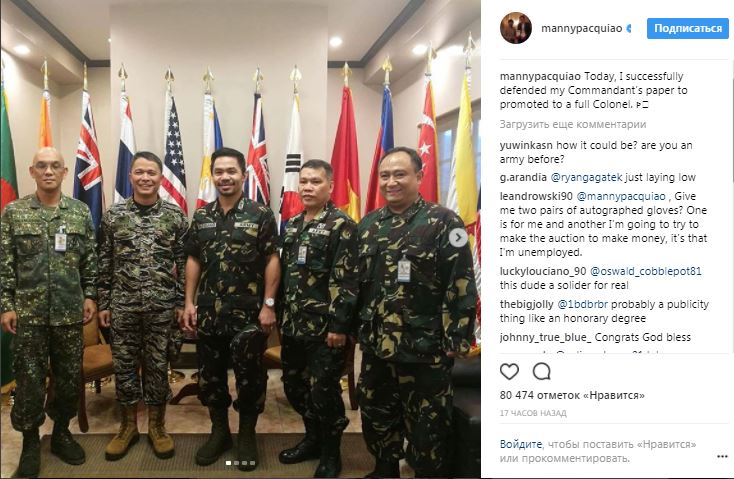734x479 pixels.
Task: Open the @oswald_cobblepot81 mention link
Action: point(646,271)
